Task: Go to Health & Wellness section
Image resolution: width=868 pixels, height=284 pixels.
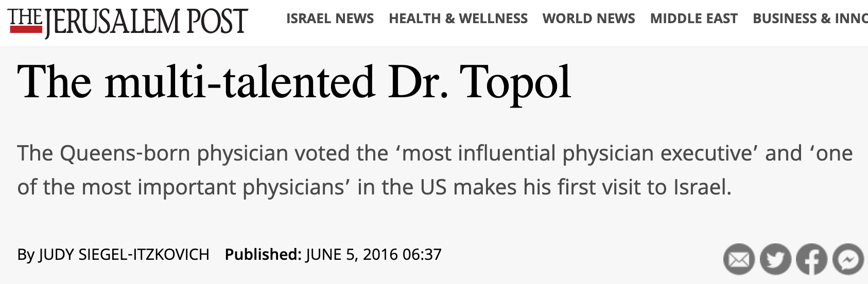Action: point(458,19)
